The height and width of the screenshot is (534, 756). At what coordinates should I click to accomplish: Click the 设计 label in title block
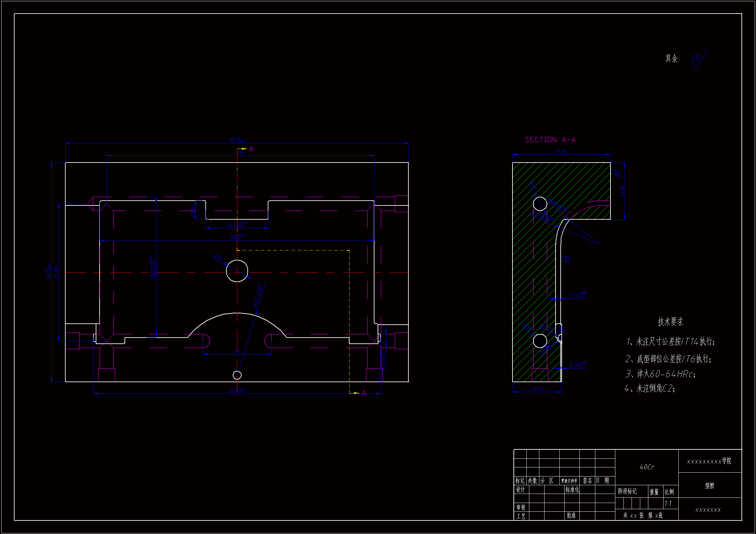click(520, 490)
